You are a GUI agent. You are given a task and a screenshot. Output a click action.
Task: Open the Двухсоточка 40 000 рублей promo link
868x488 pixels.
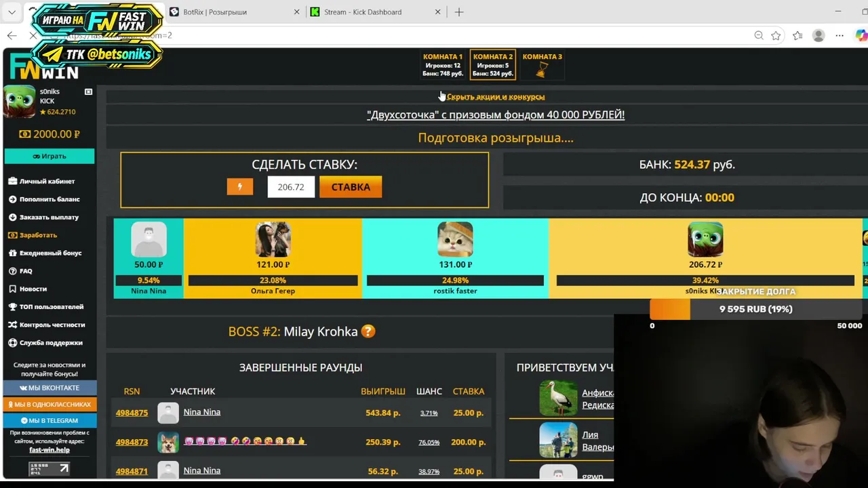(496, 115)
